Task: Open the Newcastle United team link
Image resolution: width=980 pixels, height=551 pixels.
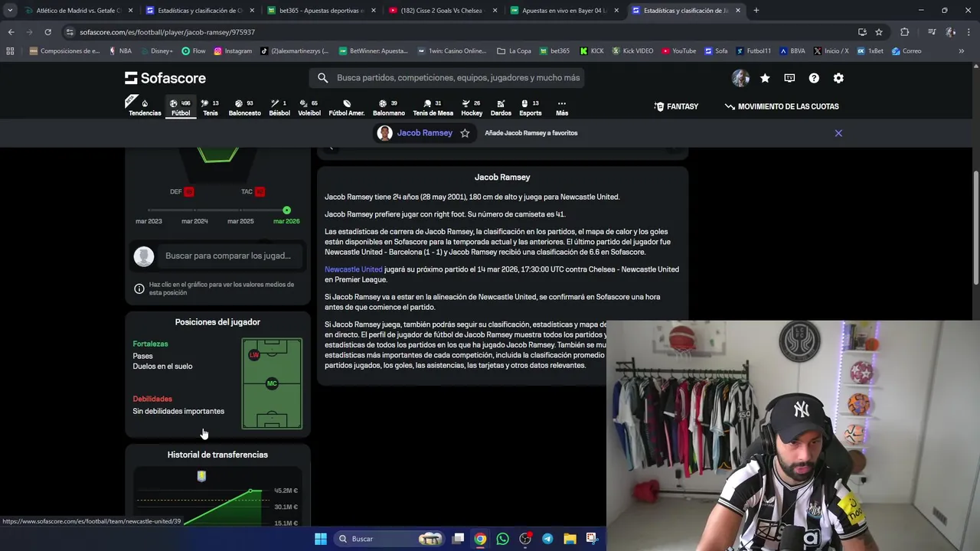Action: (x=353, y=269)
